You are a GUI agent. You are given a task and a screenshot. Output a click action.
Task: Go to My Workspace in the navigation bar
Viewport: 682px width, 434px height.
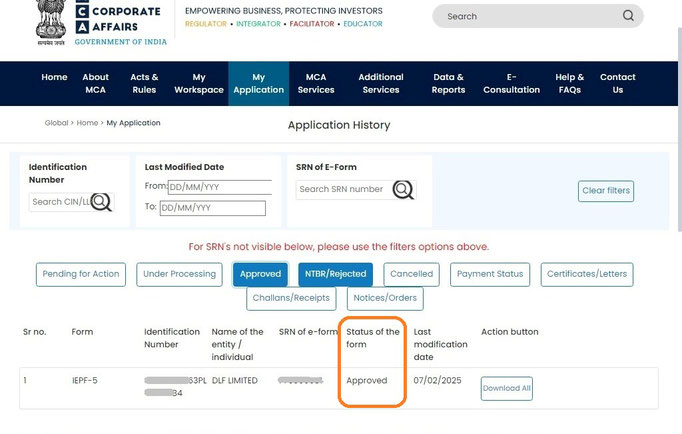point(199,83)
